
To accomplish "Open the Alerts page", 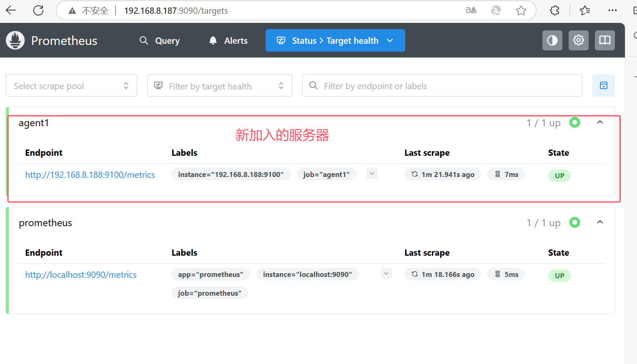I will [228, 40].
